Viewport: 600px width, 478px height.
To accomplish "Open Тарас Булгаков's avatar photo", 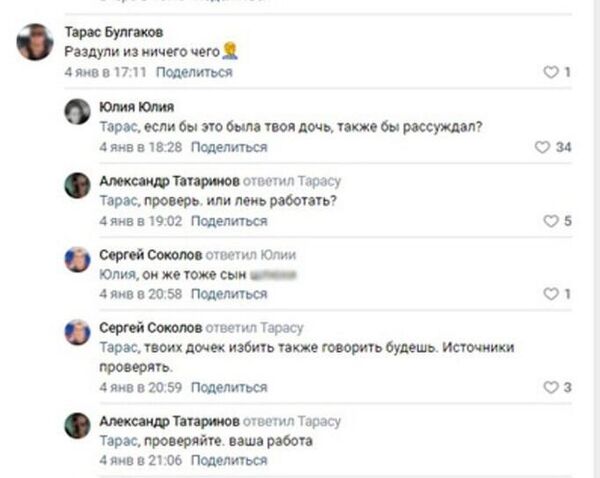I will click(35, 43).
